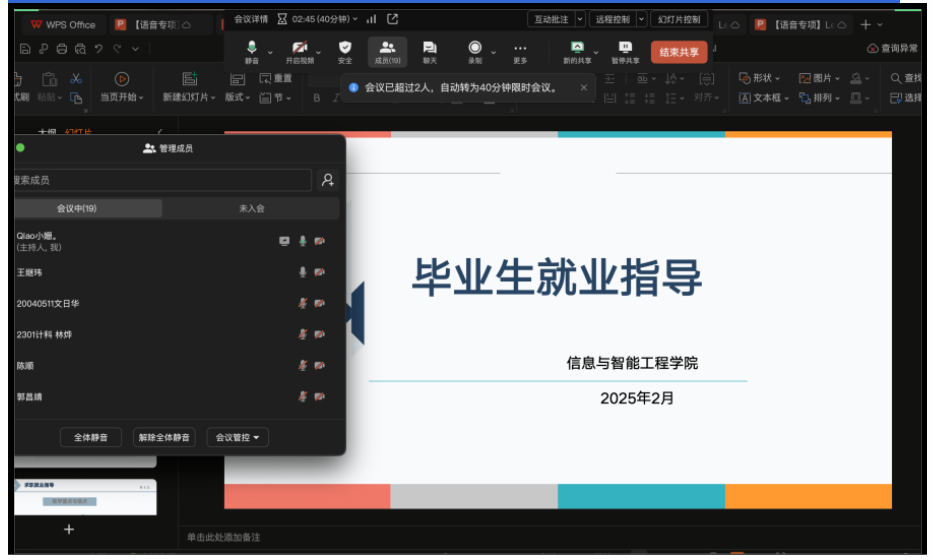Click the invite member icon beside search
Image resolution: width=933 pixels, height=560 pixels.
click(327, 180)
